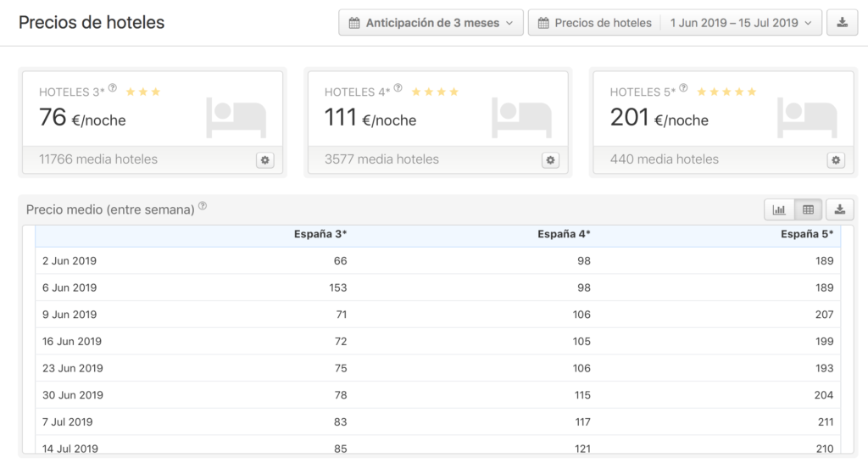Open the date range 1 Jun 2019 – 15 Jul 2019 dropdown

741,23
